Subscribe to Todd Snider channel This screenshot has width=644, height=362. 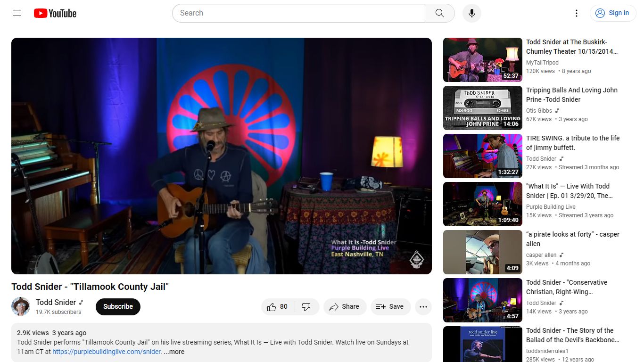click(x=118, y=307)
